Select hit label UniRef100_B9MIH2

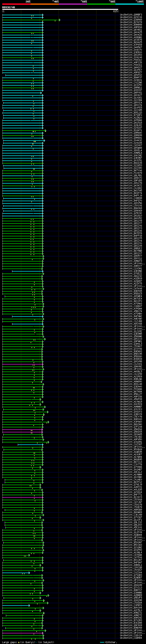pos(131,618)
